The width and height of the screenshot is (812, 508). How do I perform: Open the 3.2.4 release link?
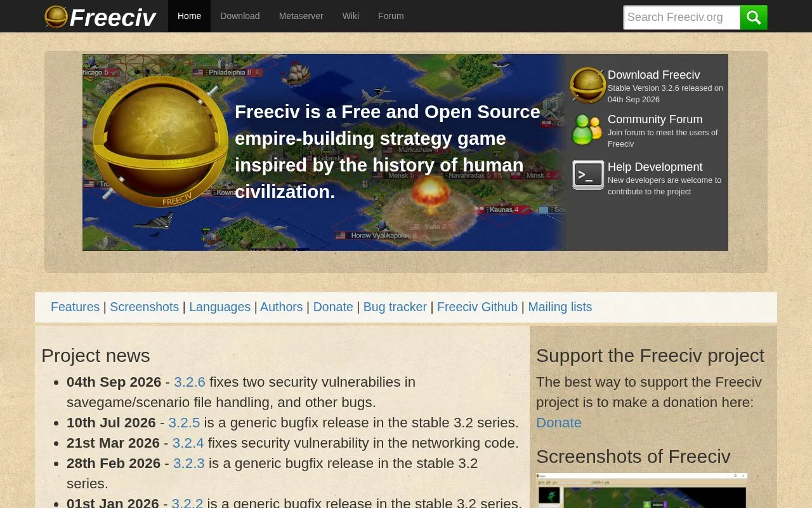click(188, 443)
